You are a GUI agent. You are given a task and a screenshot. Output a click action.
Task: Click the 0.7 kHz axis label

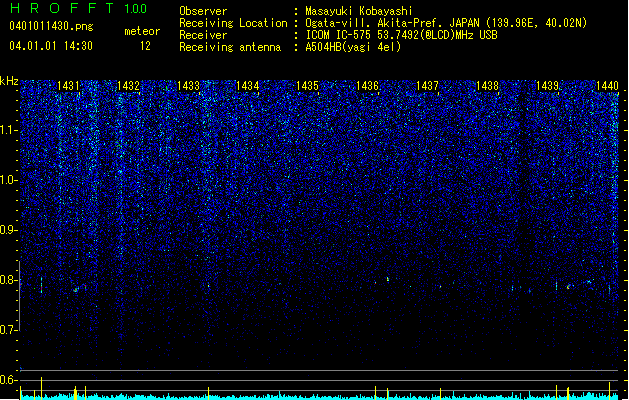[x=8, y=330]
